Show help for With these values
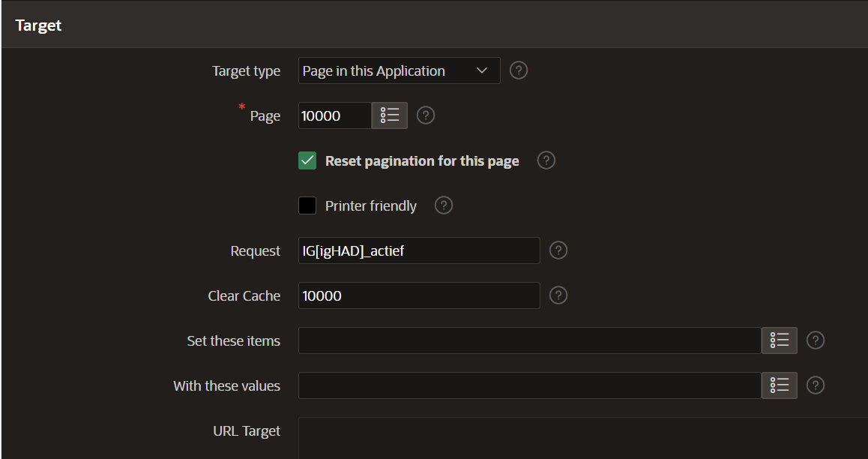This screenshot has height=459, width=868. pos(815,385)
